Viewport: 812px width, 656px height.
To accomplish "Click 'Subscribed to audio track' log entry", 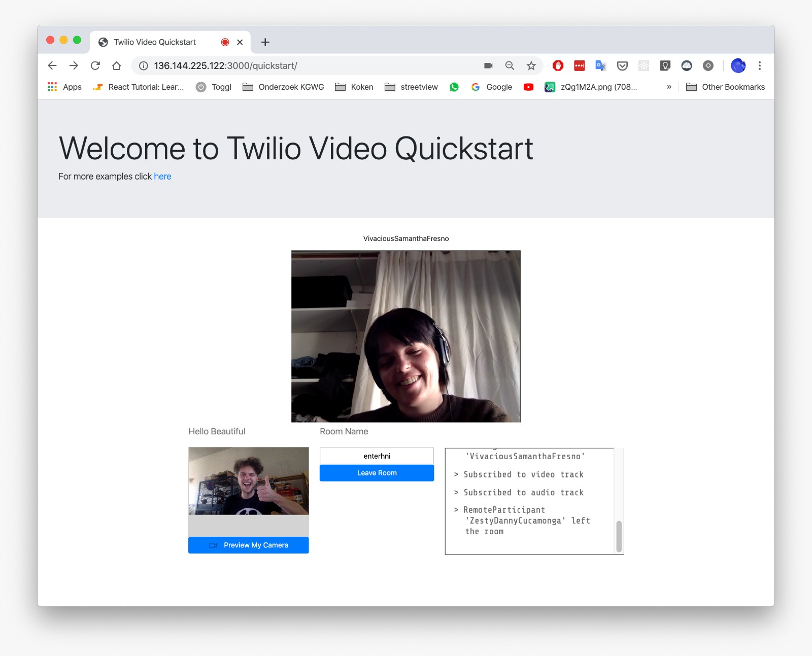I will coord(519,493).
